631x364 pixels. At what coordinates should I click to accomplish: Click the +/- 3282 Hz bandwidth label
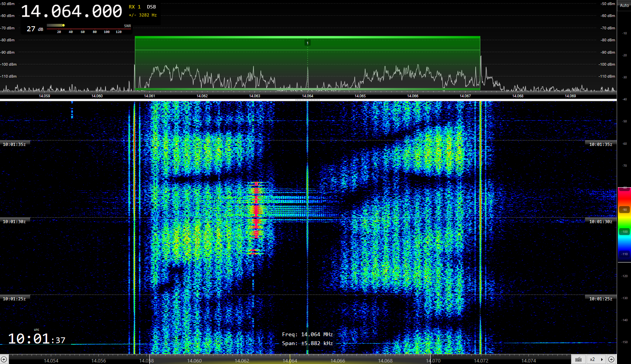coord(143,15)
